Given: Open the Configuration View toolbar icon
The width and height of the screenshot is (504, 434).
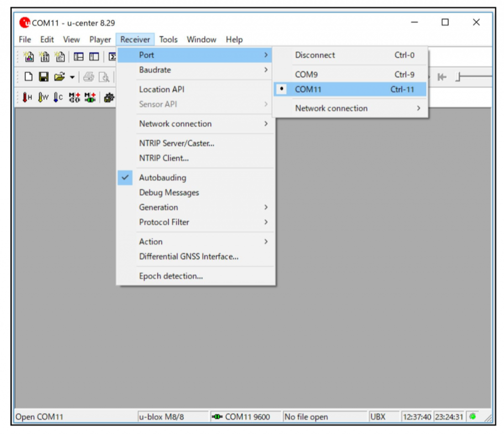Looking at the screenshot, I should [x=94, y=57].
